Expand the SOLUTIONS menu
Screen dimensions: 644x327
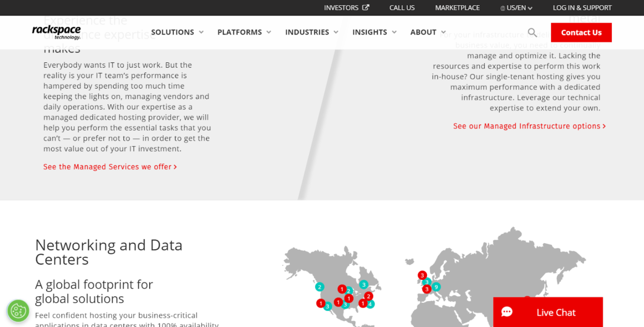(177, 32)
